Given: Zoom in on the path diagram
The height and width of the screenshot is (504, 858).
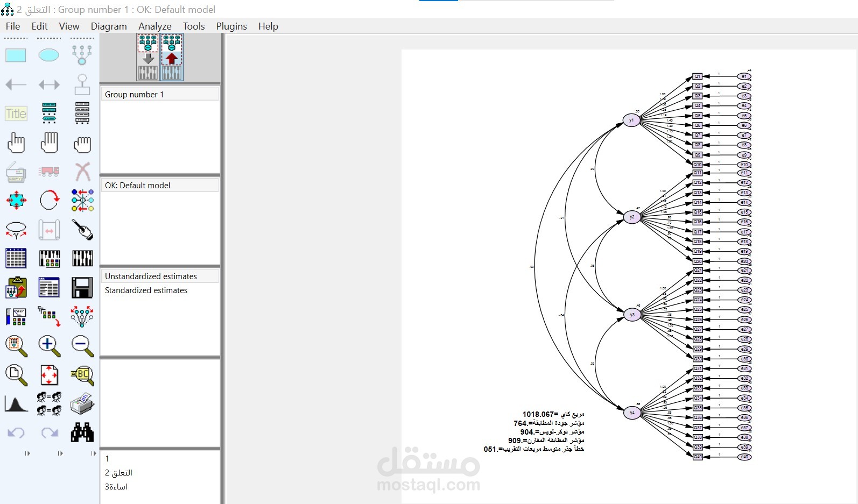Looking at the screenshot, I should (49, 346).
